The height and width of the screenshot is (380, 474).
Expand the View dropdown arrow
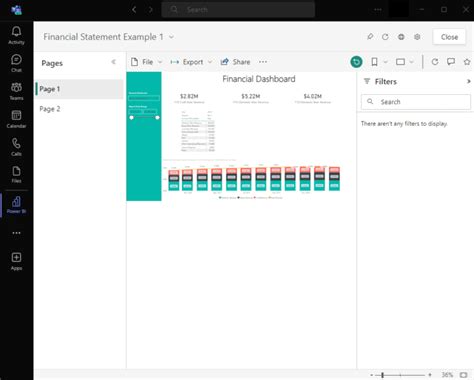pos(411,62)
